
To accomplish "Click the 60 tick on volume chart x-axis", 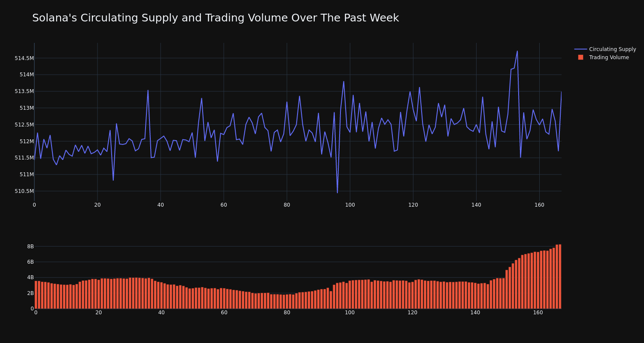I will point(224,313).
